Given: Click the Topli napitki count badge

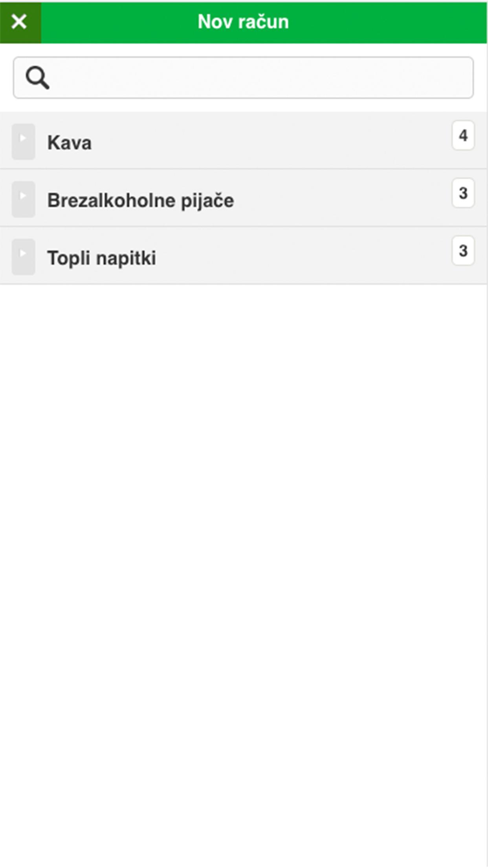Looking at the screenshot, I should pyautogui.click(x=463, y=251).
